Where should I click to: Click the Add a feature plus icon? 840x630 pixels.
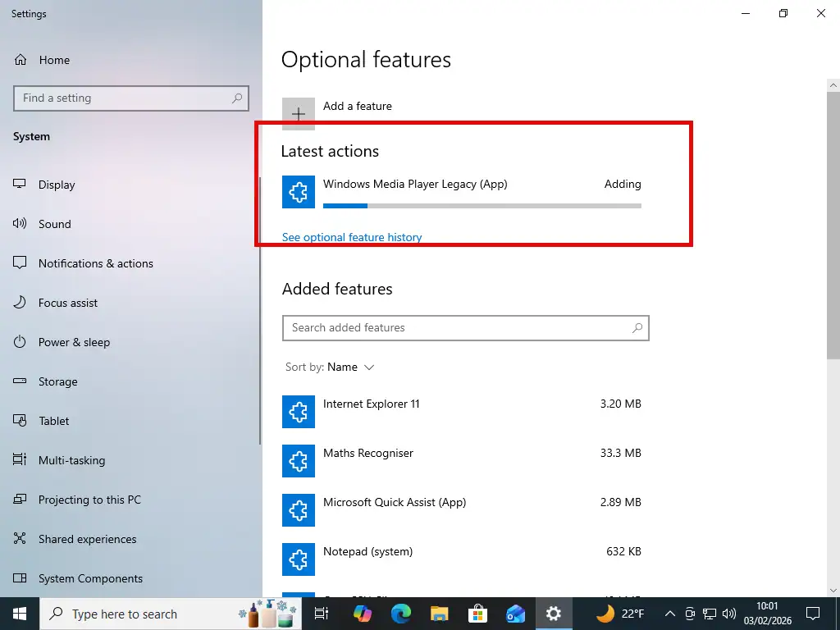click(298, 113)
